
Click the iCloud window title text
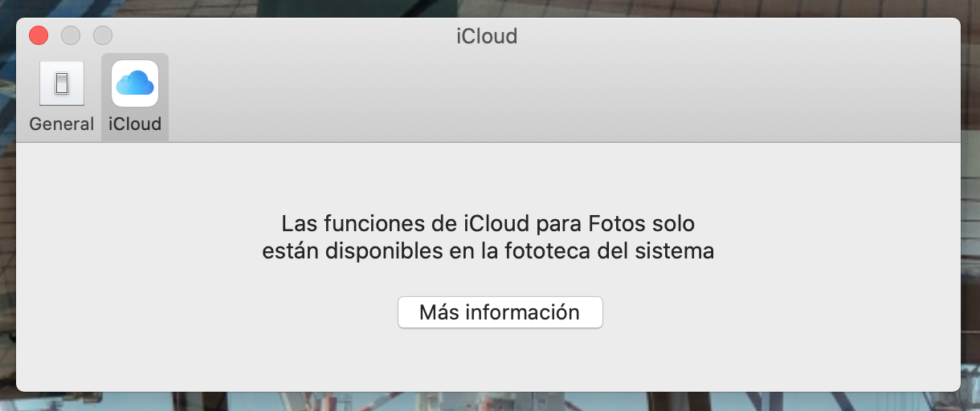click(x=488, y=36)
